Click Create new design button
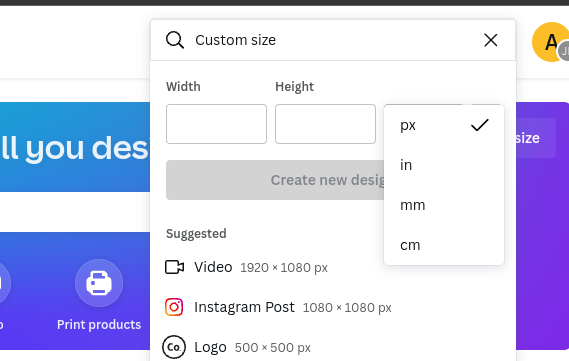569x361 pixels. [x=275, y=180]
